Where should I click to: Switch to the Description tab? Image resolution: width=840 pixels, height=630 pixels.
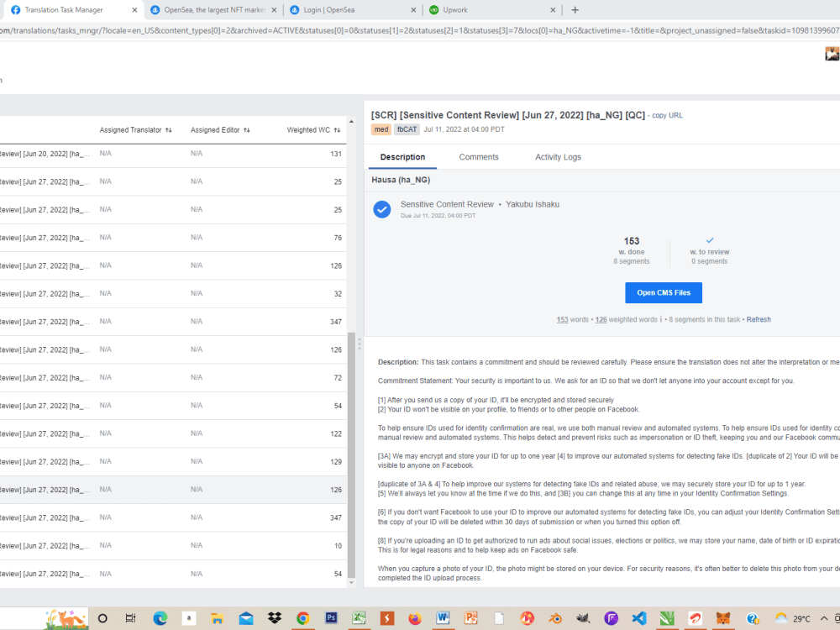point(402,157)
